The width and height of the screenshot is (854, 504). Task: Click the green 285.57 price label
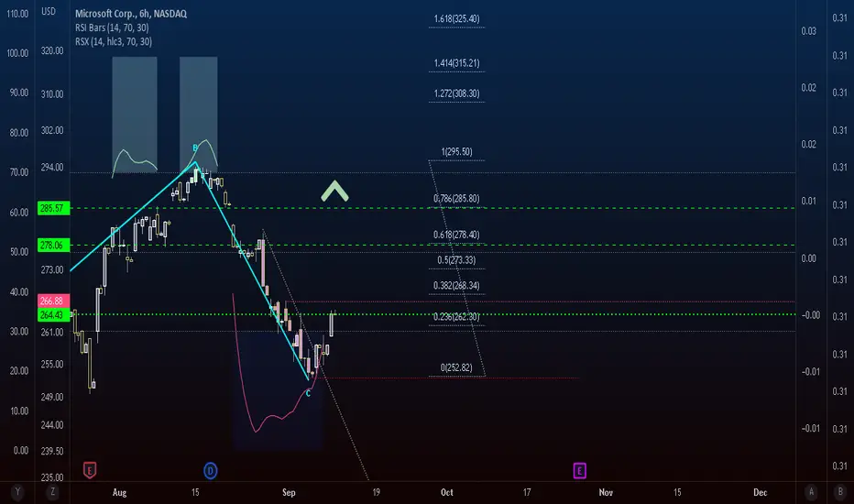pos(53,208)
